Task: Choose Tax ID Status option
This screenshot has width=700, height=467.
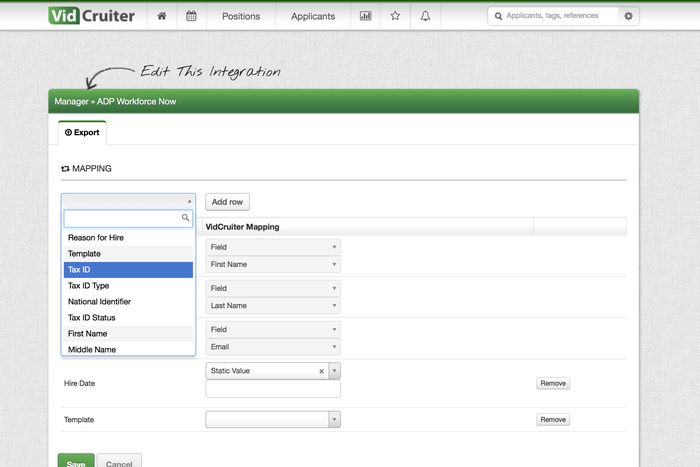Action: [x=128, y=318]
